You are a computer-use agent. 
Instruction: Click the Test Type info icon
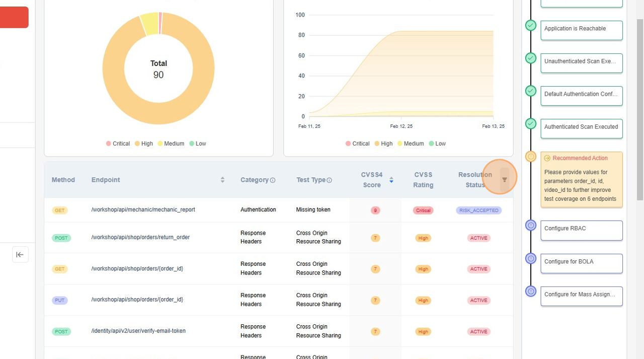(329, 180)
